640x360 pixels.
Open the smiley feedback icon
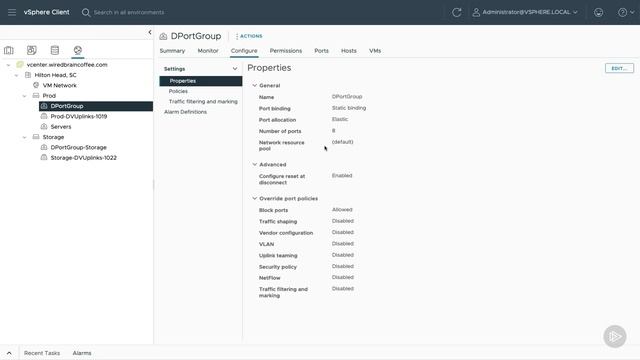click(598, 12)
